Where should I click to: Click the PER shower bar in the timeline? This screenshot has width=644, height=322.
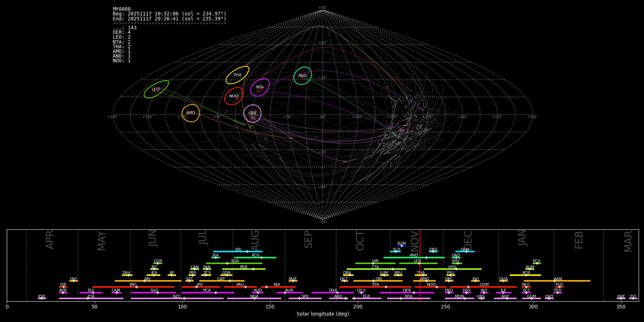pos(244,269)
